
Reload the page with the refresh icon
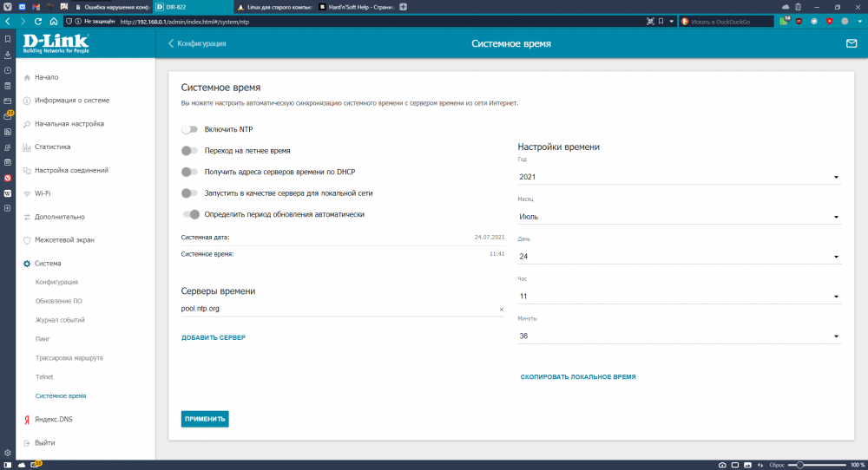click(x=37, y=21)
